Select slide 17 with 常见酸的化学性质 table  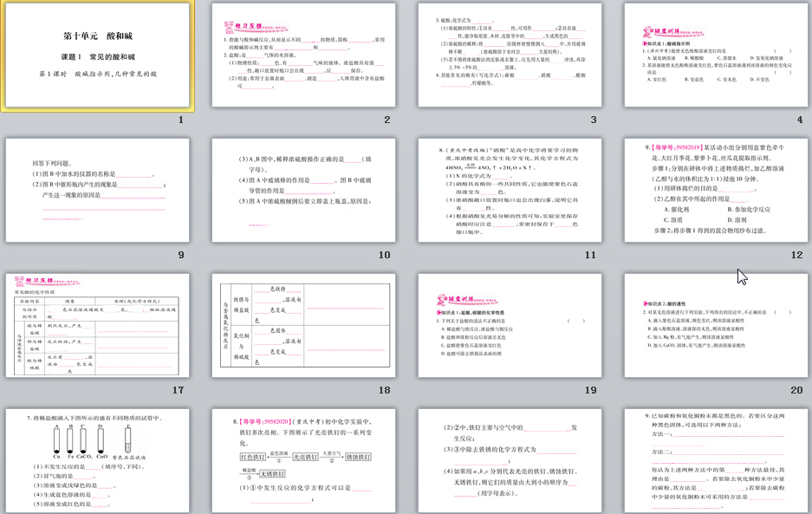click(98, 326)
